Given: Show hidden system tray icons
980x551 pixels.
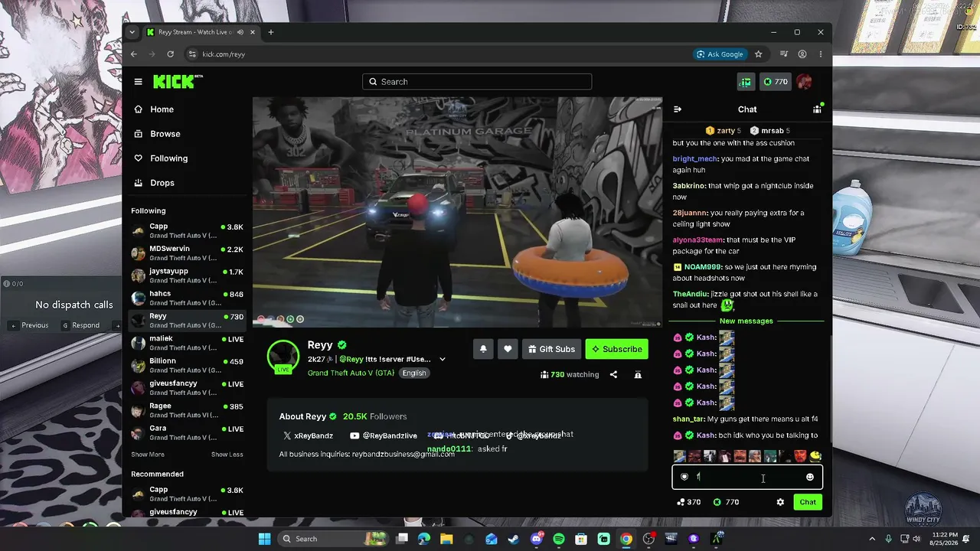Looking at the screenshot, I should tap(871, 539).
